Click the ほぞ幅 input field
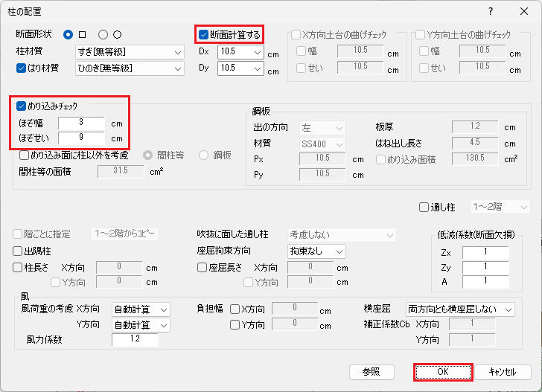Screen dimensions: 542x392 click(x=80, y=122)
